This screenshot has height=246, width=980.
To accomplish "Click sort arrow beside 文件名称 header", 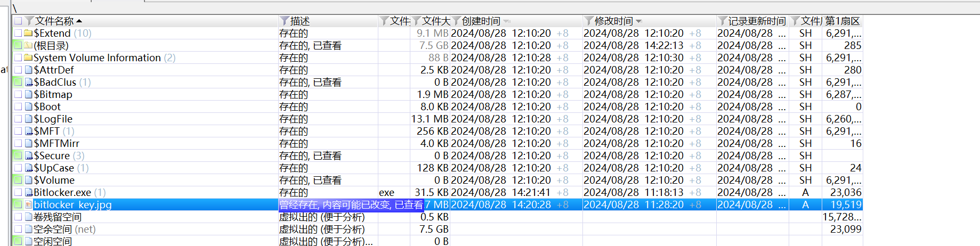I will coord(79,21).
